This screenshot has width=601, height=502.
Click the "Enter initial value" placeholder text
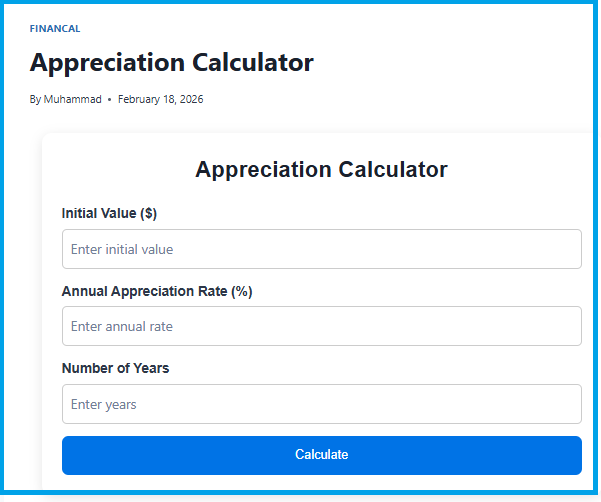[x=122, y=249]
